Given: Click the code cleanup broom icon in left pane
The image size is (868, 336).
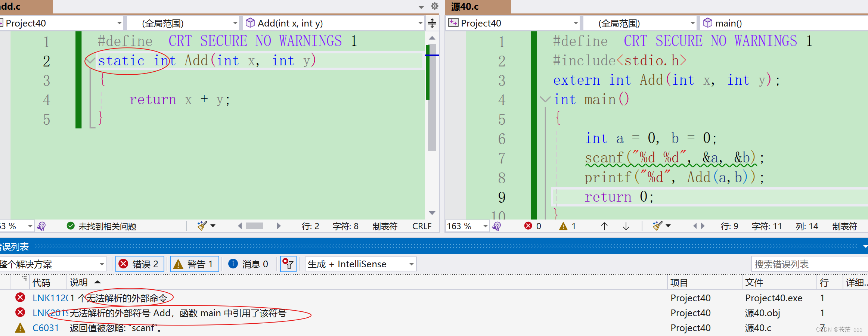Looking at the screenshot, I should pyautogui.click(x=202, y=225).
